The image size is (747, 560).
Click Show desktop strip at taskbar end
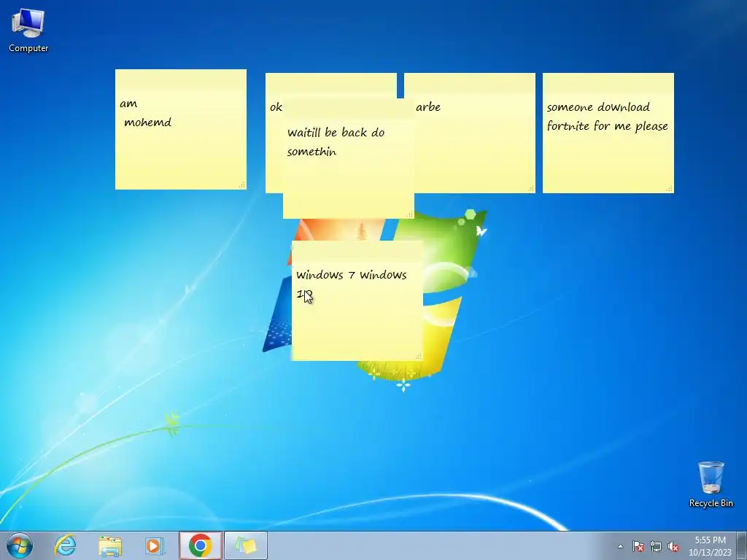742,545
